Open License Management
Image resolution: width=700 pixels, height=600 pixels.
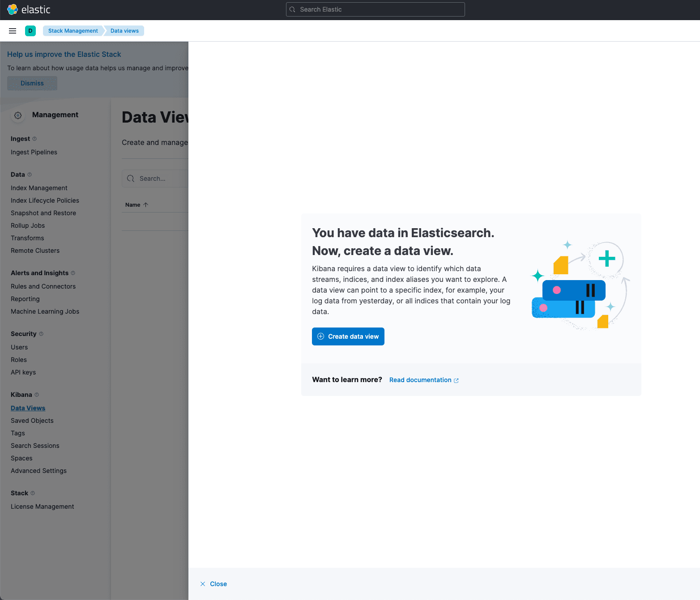[43, 506]
